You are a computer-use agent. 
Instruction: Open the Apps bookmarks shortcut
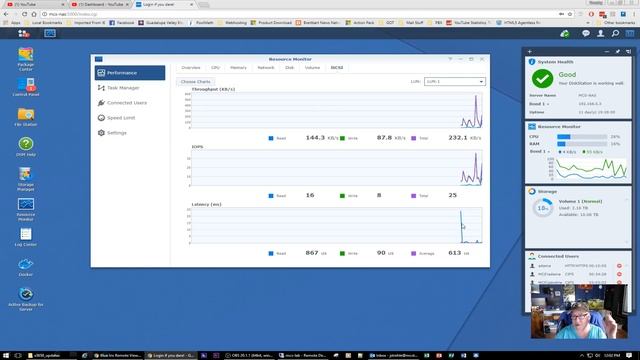click(12, 23)
